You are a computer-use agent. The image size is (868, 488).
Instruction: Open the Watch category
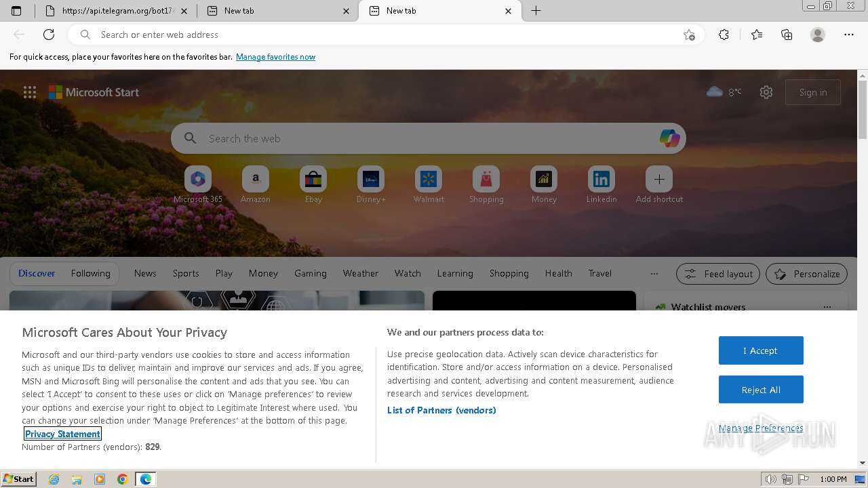point(408,273)
